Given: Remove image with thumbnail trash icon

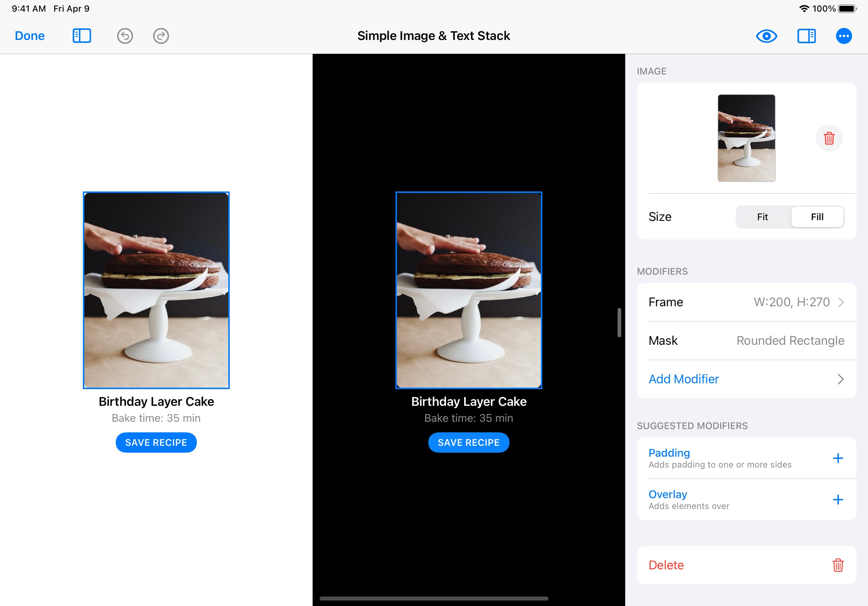Looking at the screenshot, I should click(829, 138).
